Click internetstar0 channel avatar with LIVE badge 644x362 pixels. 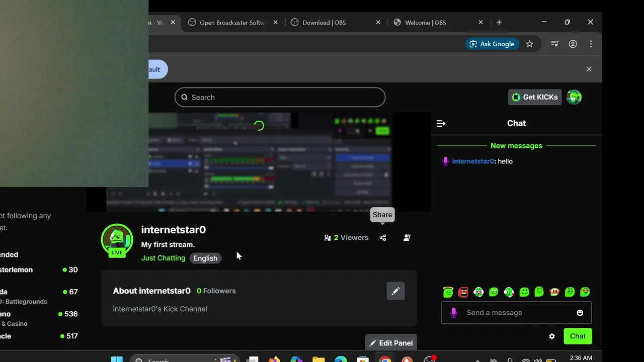coord(117,240)
